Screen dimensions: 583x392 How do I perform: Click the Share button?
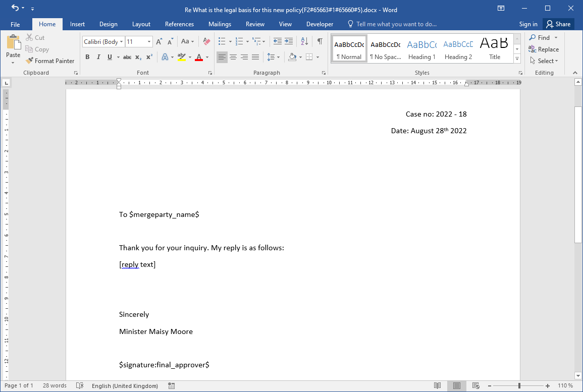pos(558,24)
